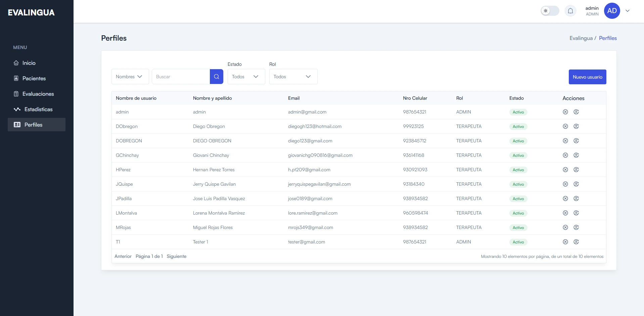Click the Estado column header in the table
This screenshot has height=316, width=644.
[516, 98]
